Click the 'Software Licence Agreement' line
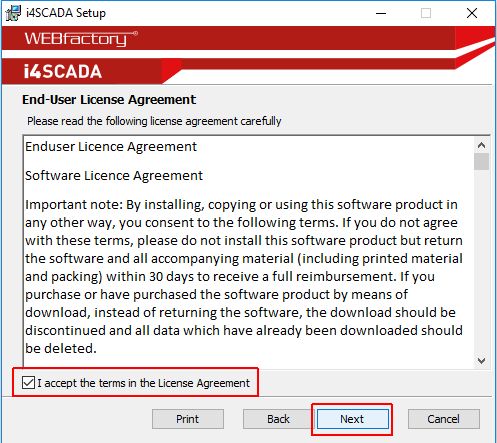This screenshot has height=443, width=497. 114,176
